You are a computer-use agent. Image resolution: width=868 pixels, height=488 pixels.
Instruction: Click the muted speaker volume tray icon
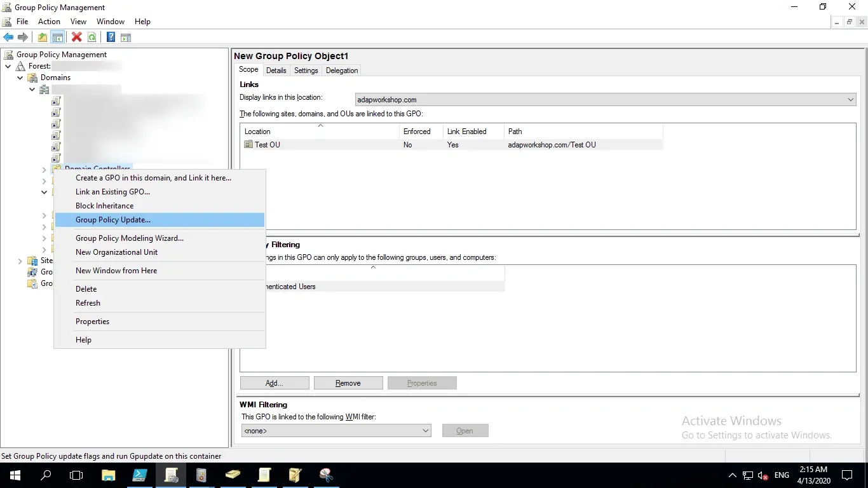(763, 475)
